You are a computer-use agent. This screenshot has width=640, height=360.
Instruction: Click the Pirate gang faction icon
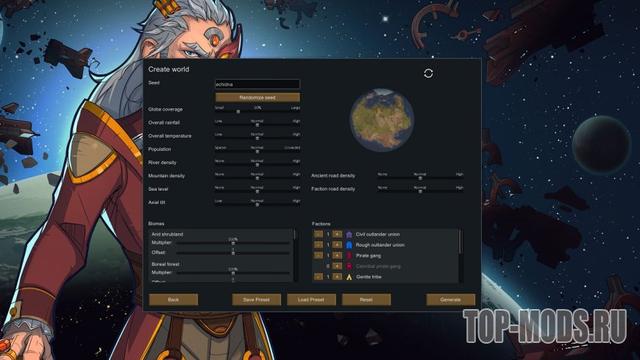(x=349, y=256)
